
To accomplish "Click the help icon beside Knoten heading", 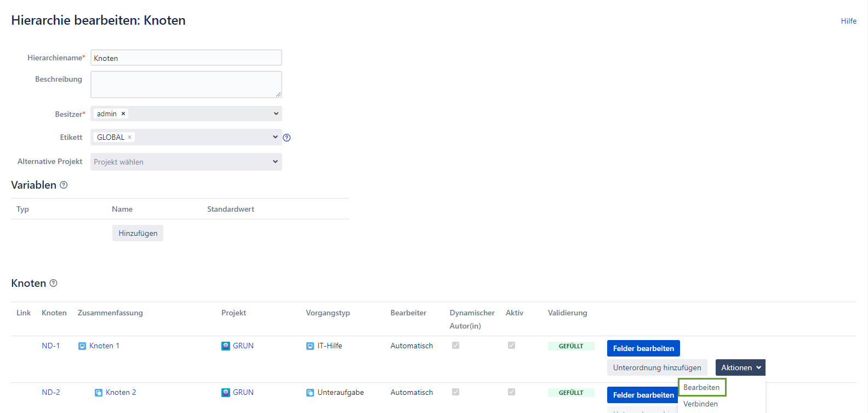I will click(x=53, y=283).
